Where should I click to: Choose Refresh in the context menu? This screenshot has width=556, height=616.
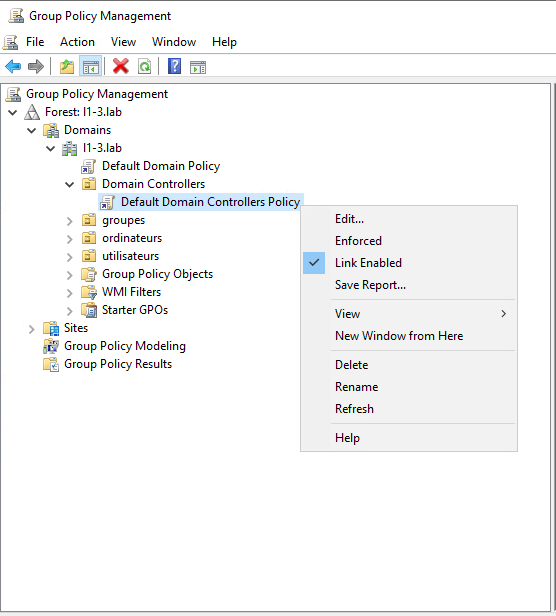(409, 409)
